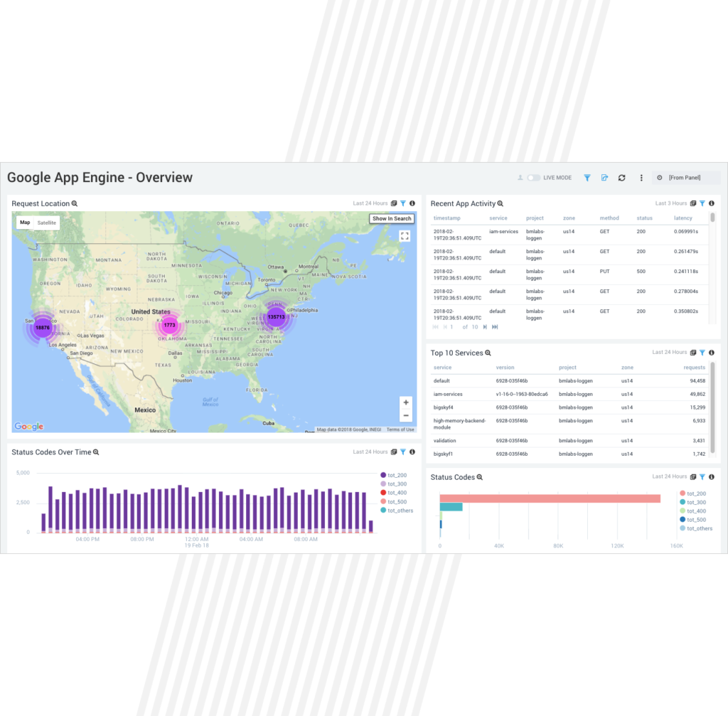The width and height of the screenshot is (728, 716).
Task: Click the Top 10 Services filter icon
Action: (702, 353)
